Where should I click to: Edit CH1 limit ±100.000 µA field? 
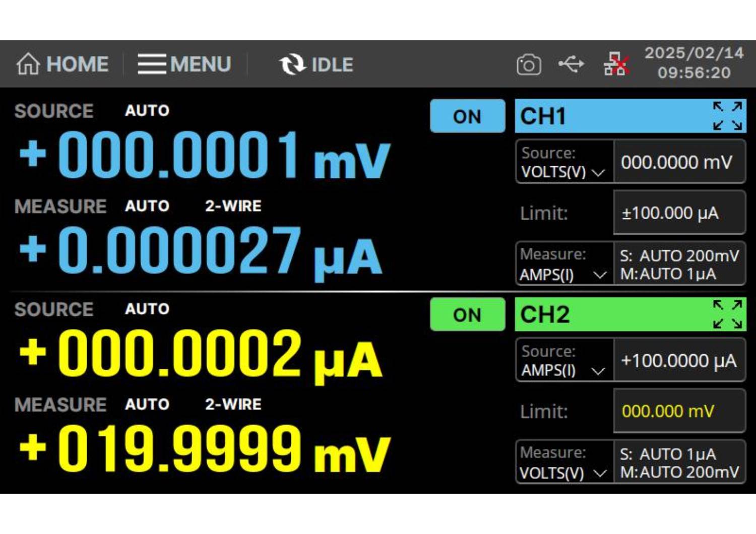pyautogui.click(x=678, y=213)
